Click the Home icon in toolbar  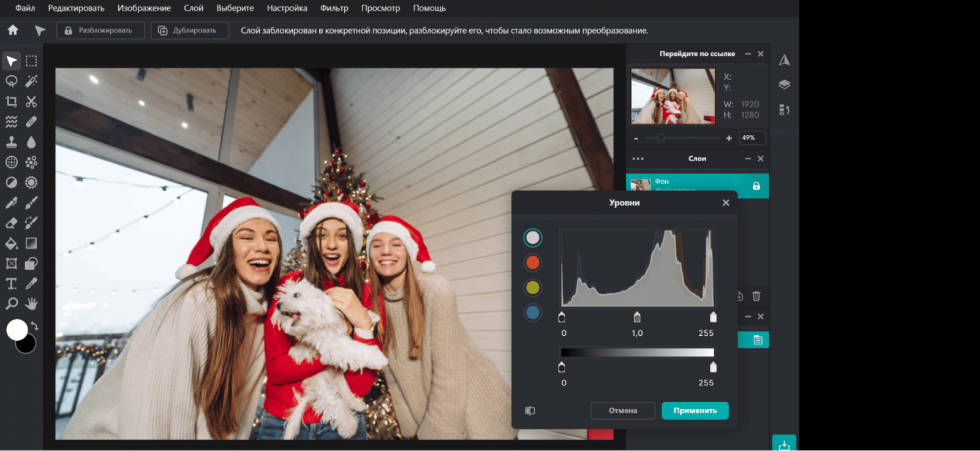point(13,30)
